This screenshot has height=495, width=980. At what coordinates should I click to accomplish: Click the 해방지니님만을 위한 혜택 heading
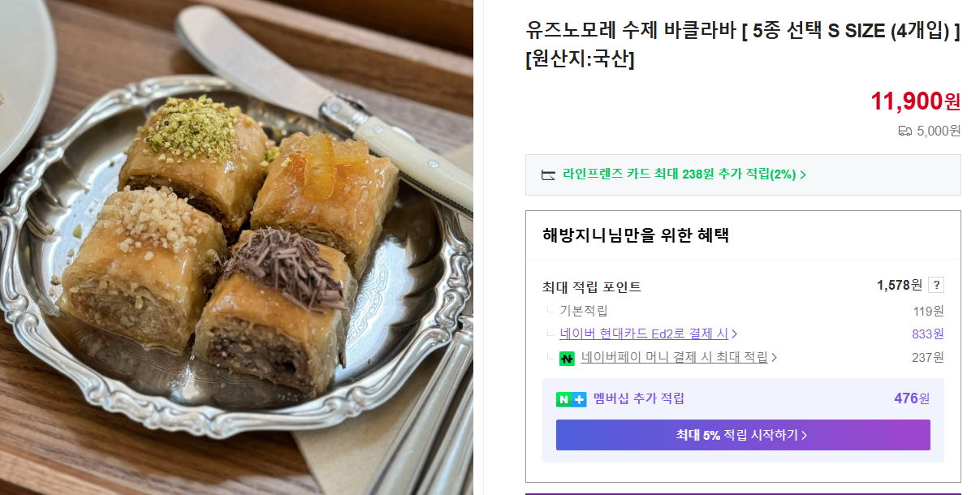(x=636, y=235)
